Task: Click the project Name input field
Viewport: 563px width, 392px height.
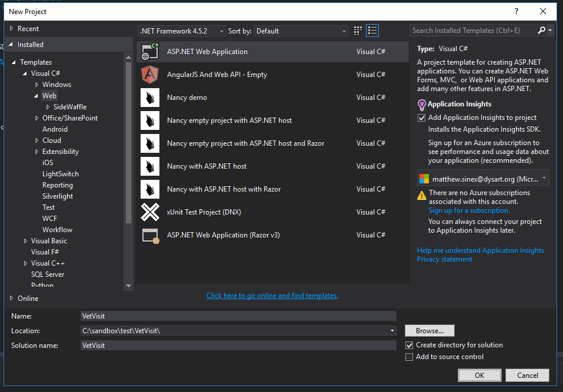Action: [238, 316]
